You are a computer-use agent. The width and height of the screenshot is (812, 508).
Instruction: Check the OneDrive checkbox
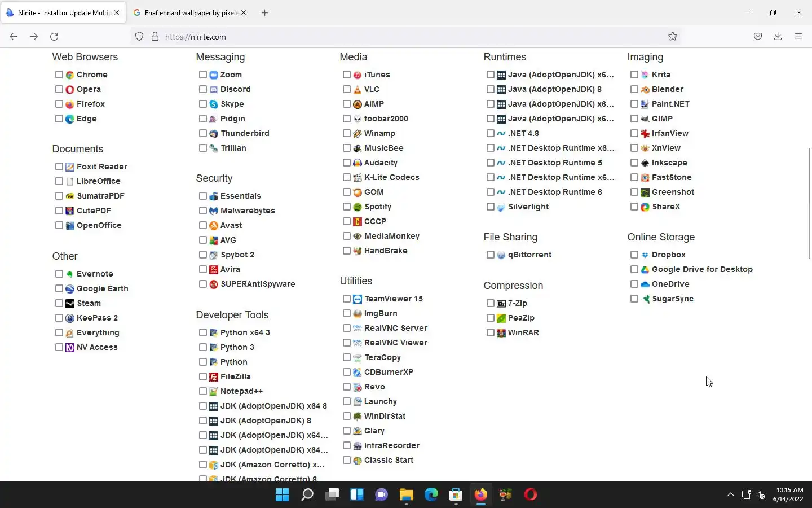click(634, 284)
